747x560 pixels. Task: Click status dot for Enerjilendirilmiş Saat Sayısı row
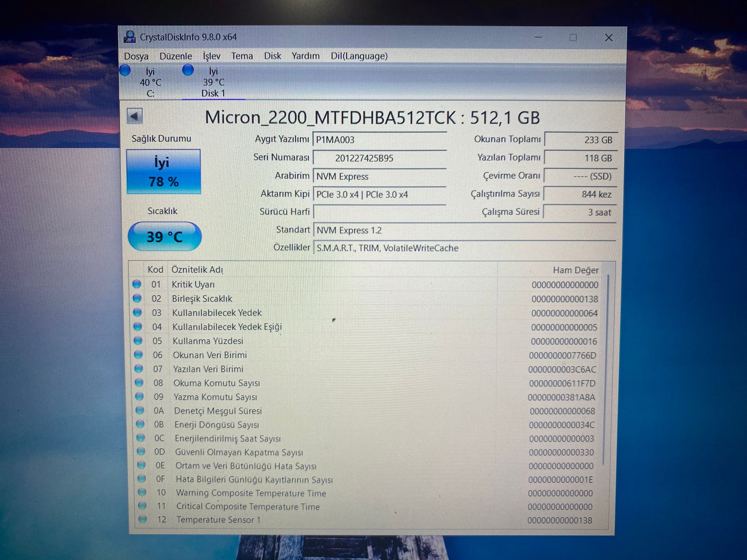click(141, 437)
